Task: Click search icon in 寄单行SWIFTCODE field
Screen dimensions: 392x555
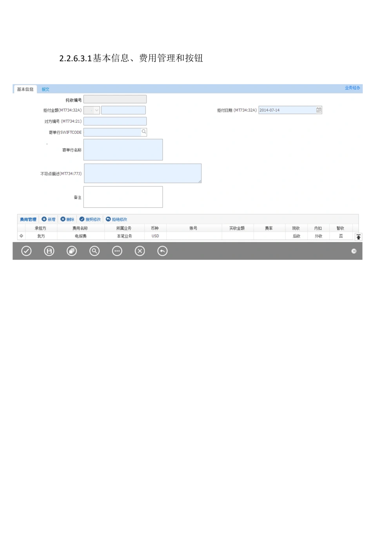Action: (144, 132)
